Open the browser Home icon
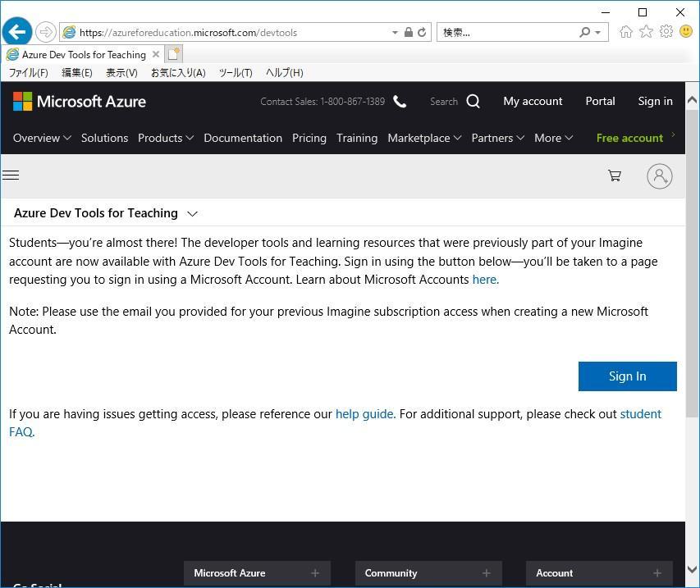Screen dimensions: 700x588 626,32
